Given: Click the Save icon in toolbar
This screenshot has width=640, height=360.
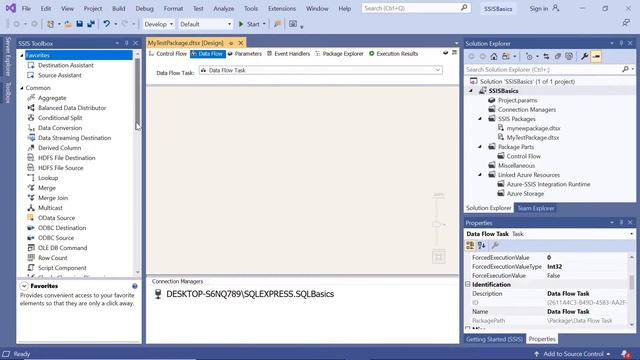Looking at the screenshot, I should [x=80, y=24].
